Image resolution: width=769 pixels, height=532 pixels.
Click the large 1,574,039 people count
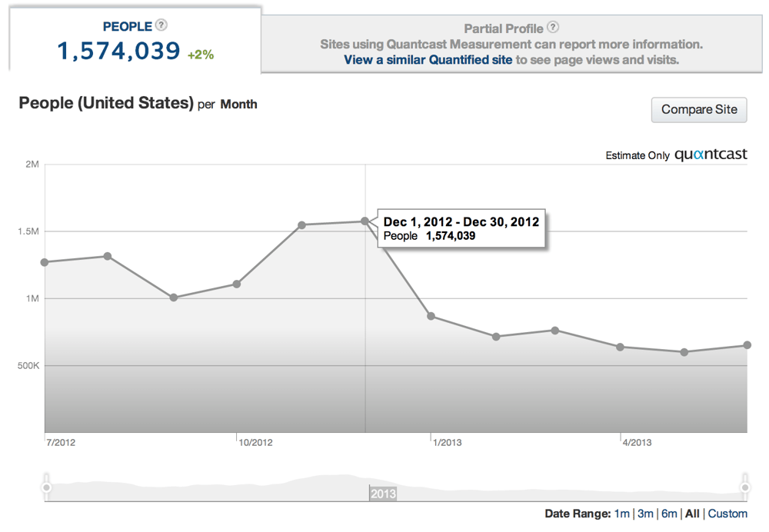click(118, 51)
